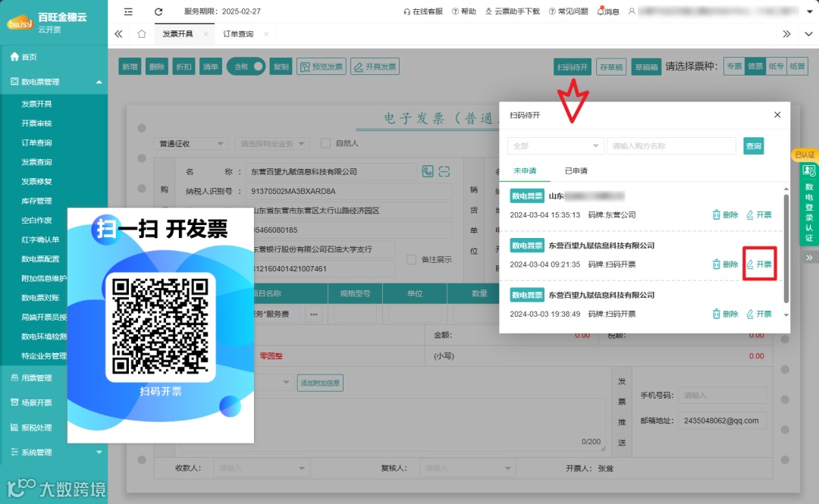This screenshot has height=504, width=819.
Task: Open the 复核人 dropdown
Action: 467,468
